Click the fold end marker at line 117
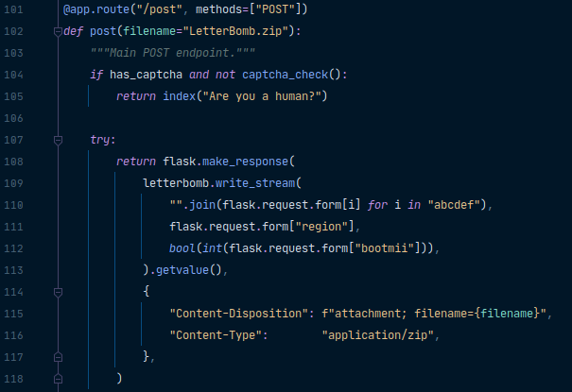The height and width of the screenshot is (392, 572). (x=58, y=357)
